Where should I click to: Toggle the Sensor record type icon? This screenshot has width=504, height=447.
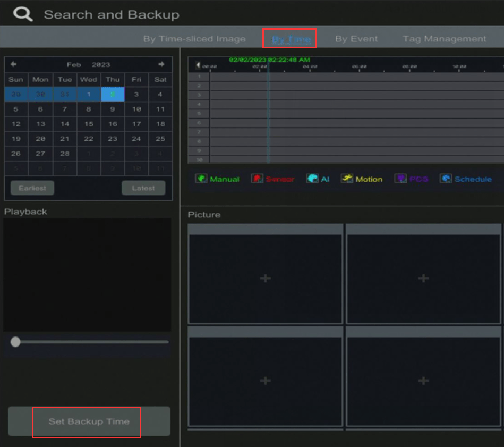pyautogui.click(x=257, y=179)
